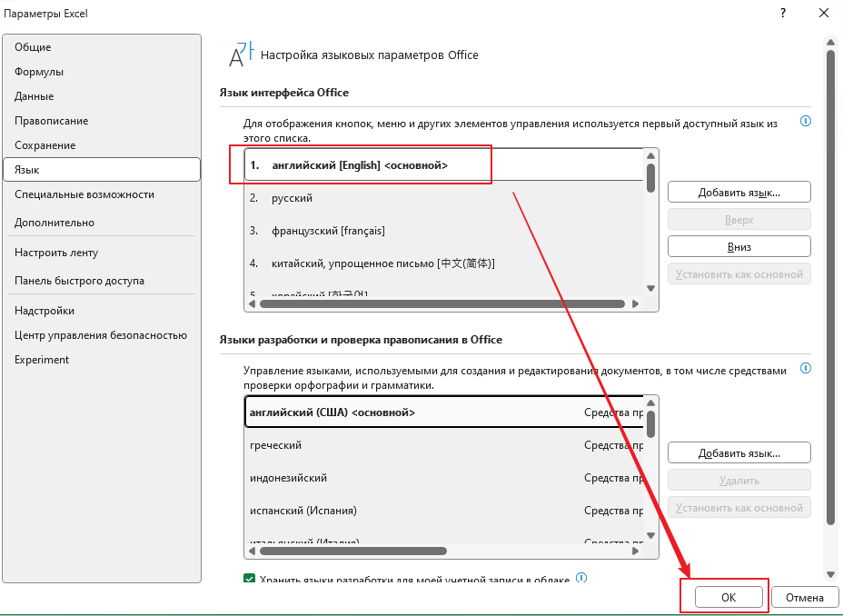843x616 pixels.
Task: Click the Отмена button
Action: point(804,597)
